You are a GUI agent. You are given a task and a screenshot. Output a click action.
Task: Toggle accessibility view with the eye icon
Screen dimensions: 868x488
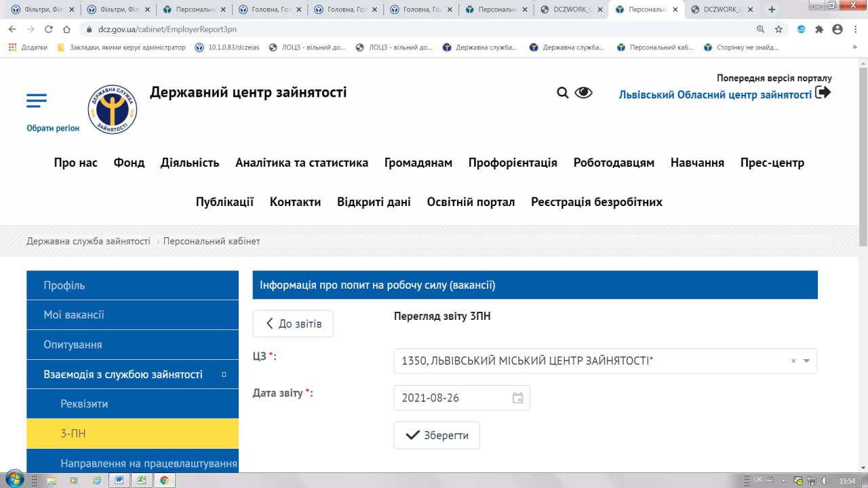[583, 93]
